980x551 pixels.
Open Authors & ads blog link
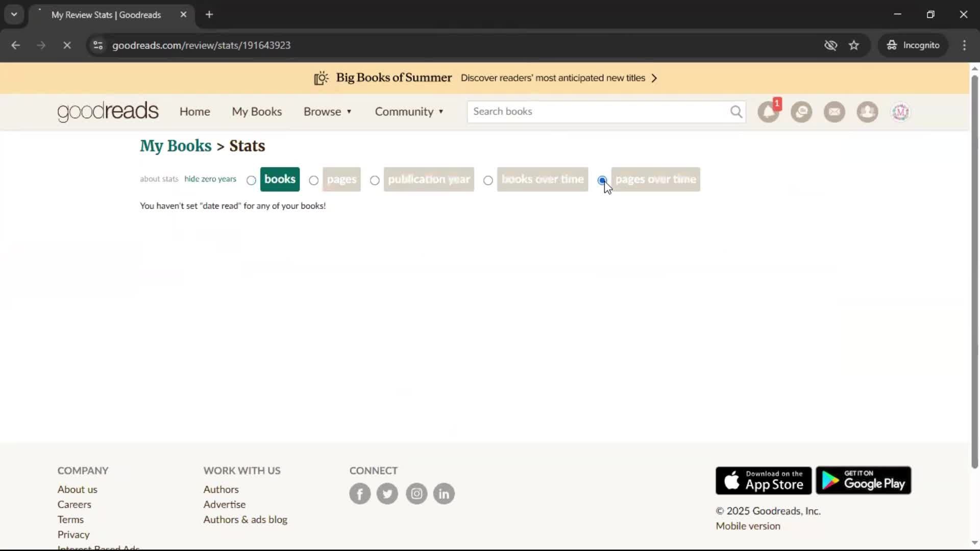246,519
